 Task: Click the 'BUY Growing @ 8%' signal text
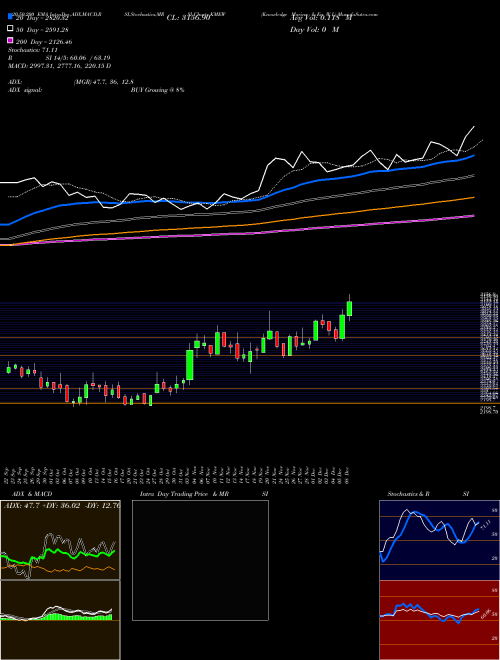[157, 90]
